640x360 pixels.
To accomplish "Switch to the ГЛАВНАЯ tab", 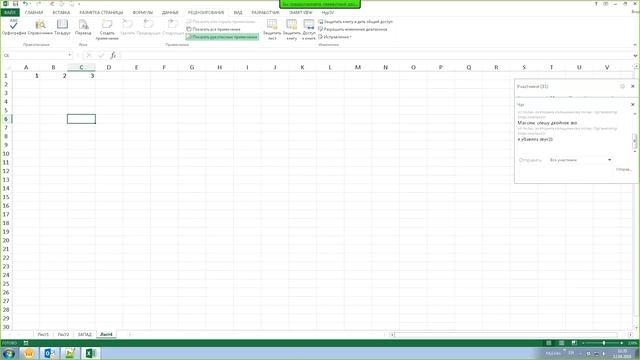I will [34, 13].
